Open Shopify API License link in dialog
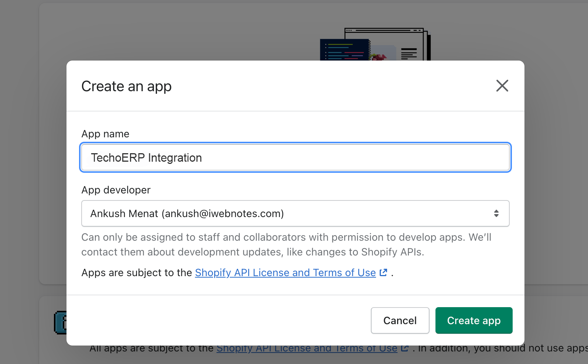Screen dimensions: 588x364 (286, 272)
